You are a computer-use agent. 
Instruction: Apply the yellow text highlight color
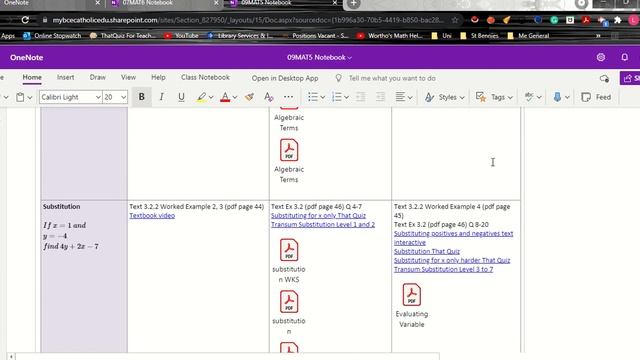pos(201,97)
